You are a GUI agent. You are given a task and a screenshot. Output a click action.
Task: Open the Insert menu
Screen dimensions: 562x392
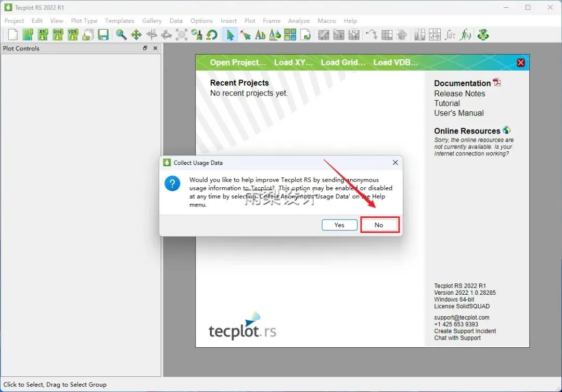coord(228,21)
